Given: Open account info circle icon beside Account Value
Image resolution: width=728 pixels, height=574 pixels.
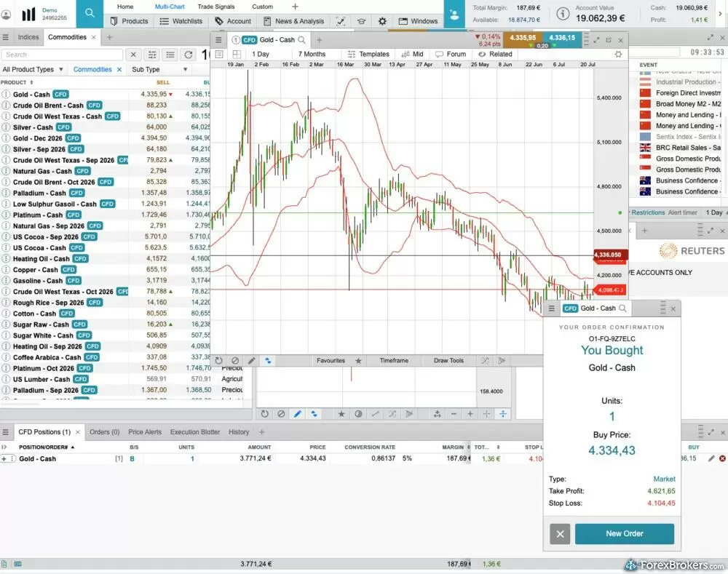Looking at the screenshot, I should [563, 14].
